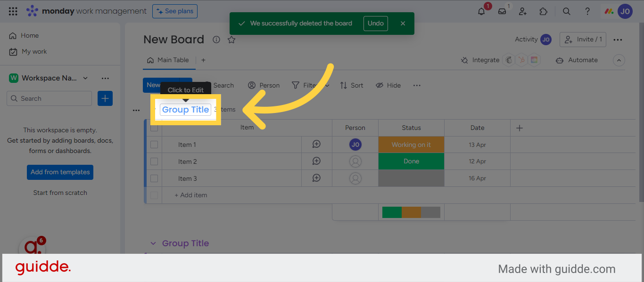The height and width of the screenshot is (282, 644).
Task: Edit the blue Group Title name
Action: coord(186,110)
